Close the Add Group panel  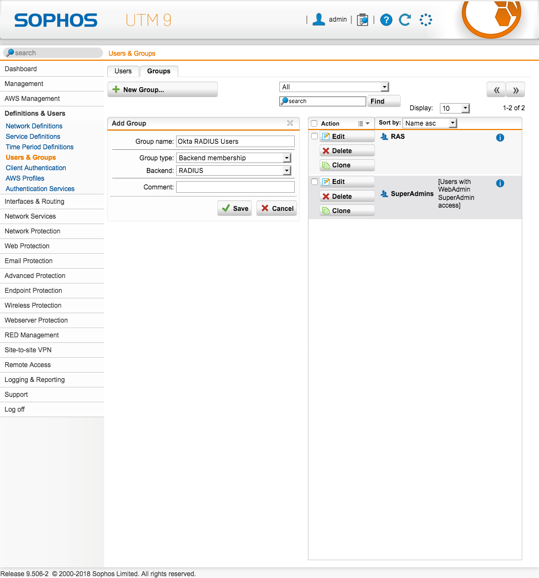coord(290,123)
